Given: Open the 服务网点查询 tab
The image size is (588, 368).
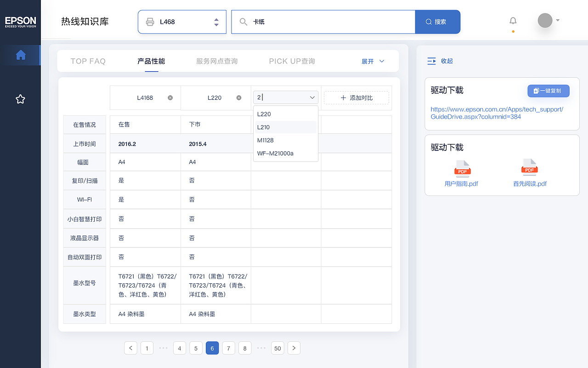Looking at the screenshot, I should coord(216,61).
